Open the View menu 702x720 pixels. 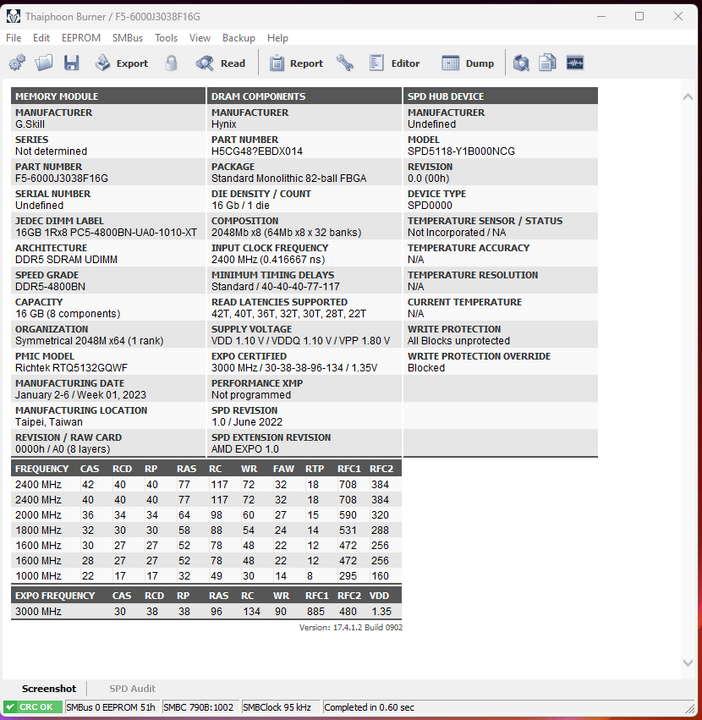[x=200, y=38]
